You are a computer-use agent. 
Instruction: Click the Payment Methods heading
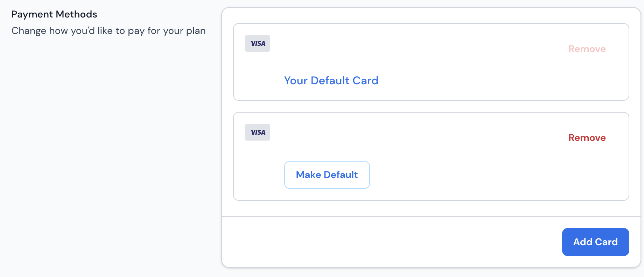[54, 14]
